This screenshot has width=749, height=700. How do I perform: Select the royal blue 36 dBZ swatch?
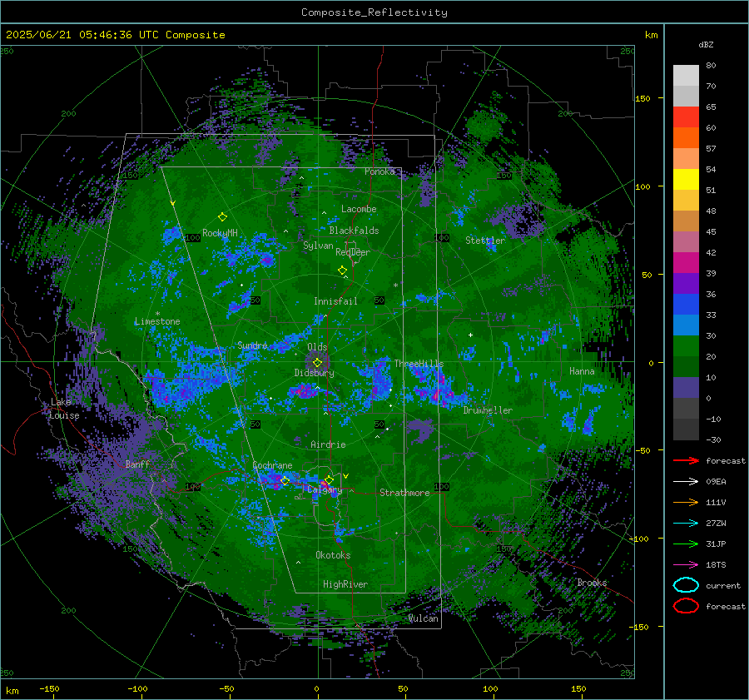(686, 304)
